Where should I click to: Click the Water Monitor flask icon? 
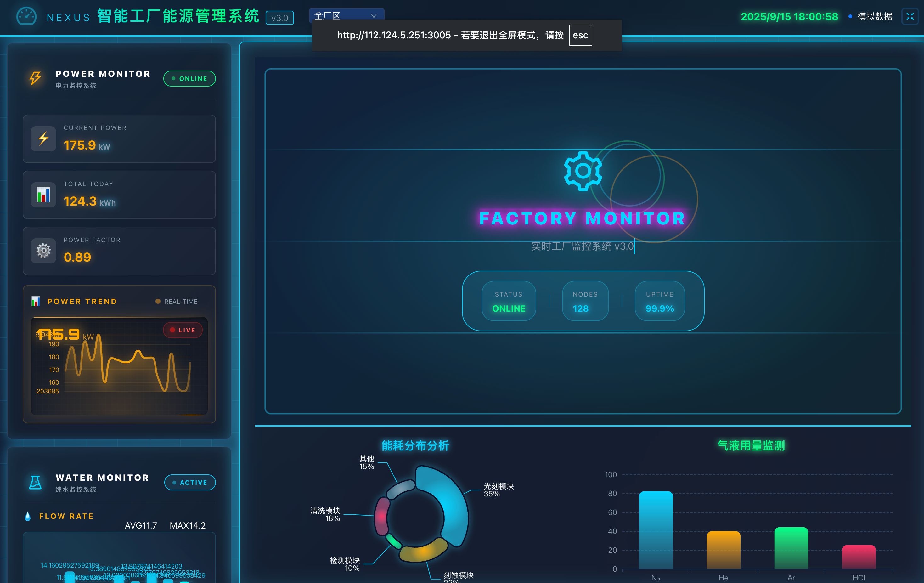(35, 482)
